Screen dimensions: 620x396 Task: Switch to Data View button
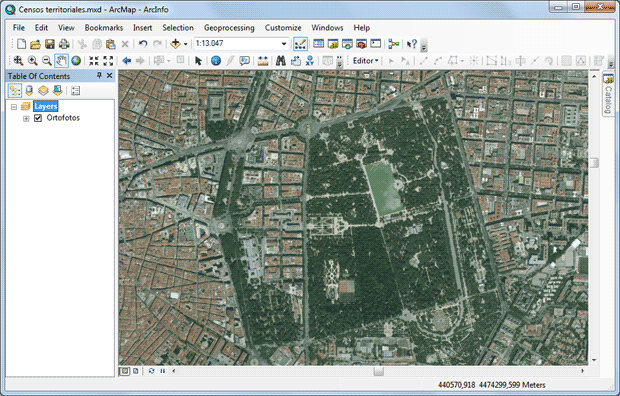point(125,371)
